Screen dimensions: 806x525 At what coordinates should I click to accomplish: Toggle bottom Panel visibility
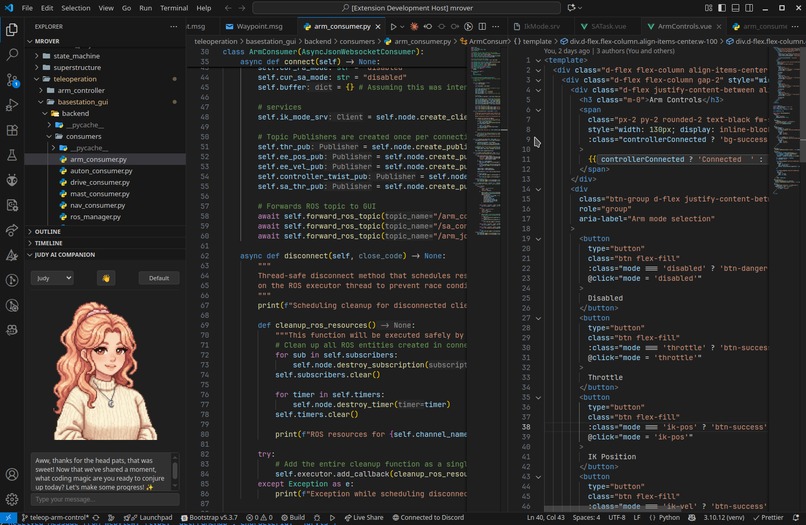tap(736, 8)
